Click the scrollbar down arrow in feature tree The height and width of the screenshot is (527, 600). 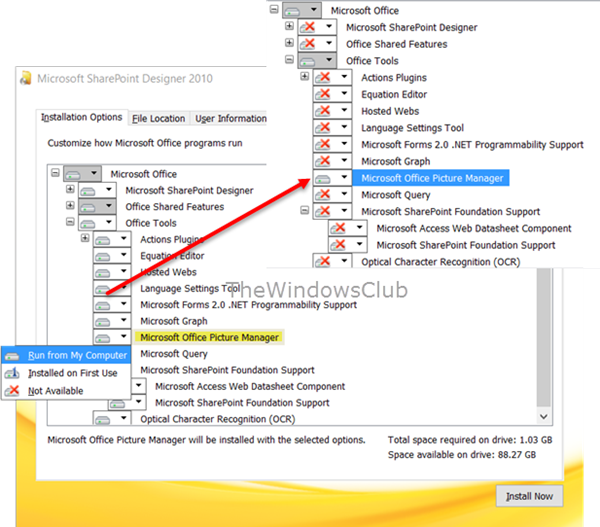[544, 416]
